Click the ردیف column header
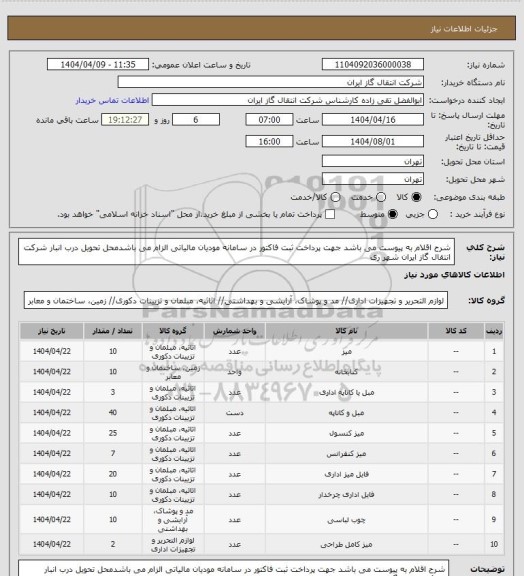Screen dimensions: 524x576 coord(494,331)
